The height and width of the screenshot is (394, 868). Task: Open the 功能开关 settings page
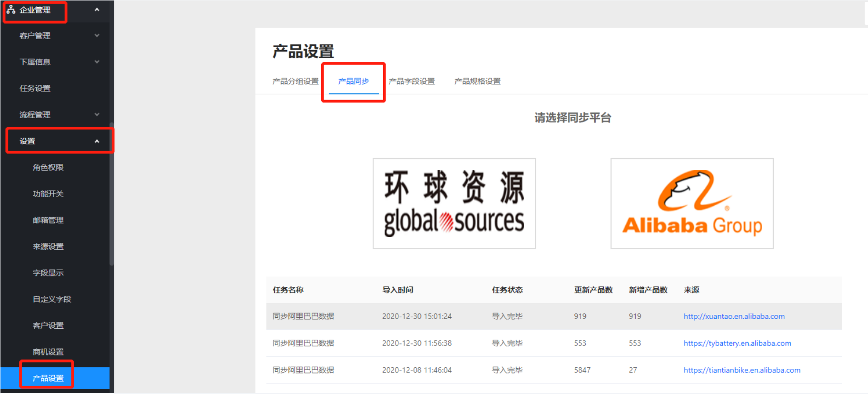point(55,194)
